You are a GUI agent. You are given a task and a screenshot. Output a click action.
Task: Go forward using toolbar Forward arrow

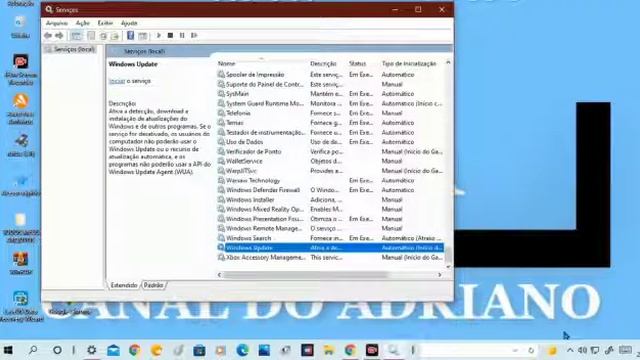(x=60, y=36)
